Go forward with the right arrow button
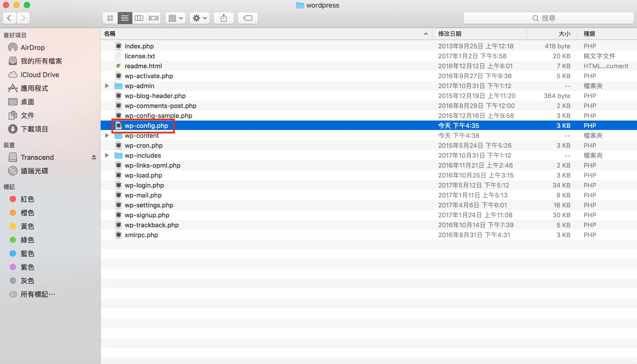Viewport: 637px width, 364px height. (23, 18)
